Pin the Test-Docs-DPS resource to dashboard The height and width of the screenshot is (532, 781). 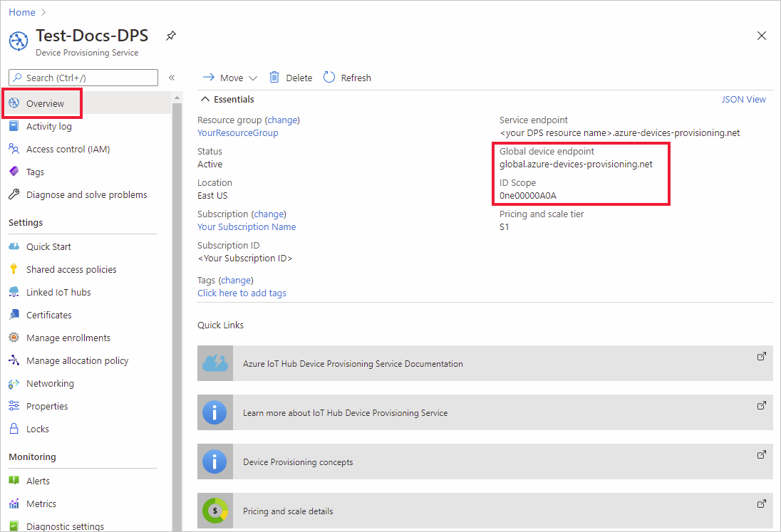[x=171, y=36]
